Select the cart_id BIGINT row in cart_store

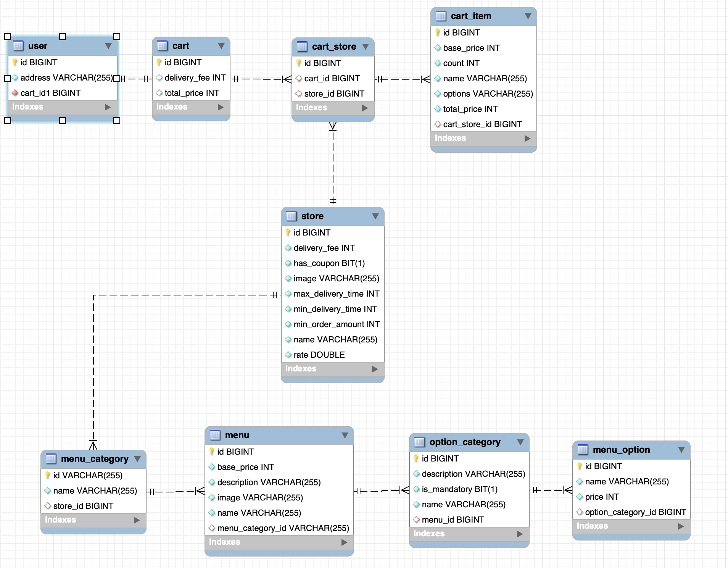click(332, 78)
